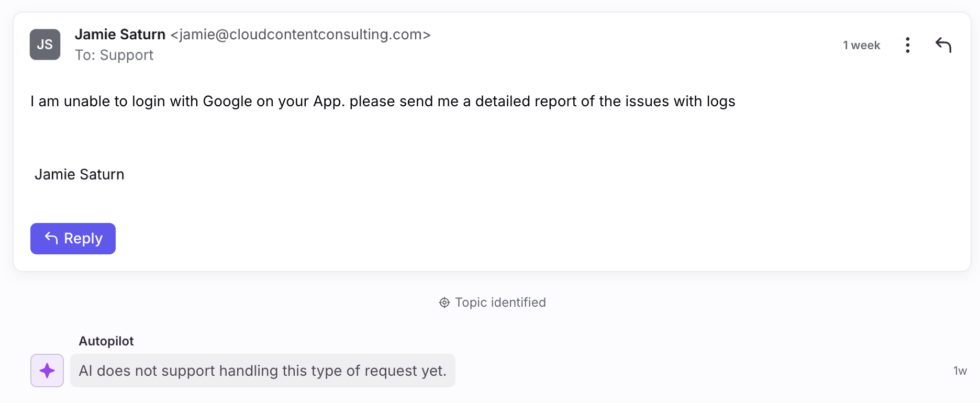Viewport: 980px width, 403px height.
Task: Click the arrow icon inside the Reply button
Action: 51,238
